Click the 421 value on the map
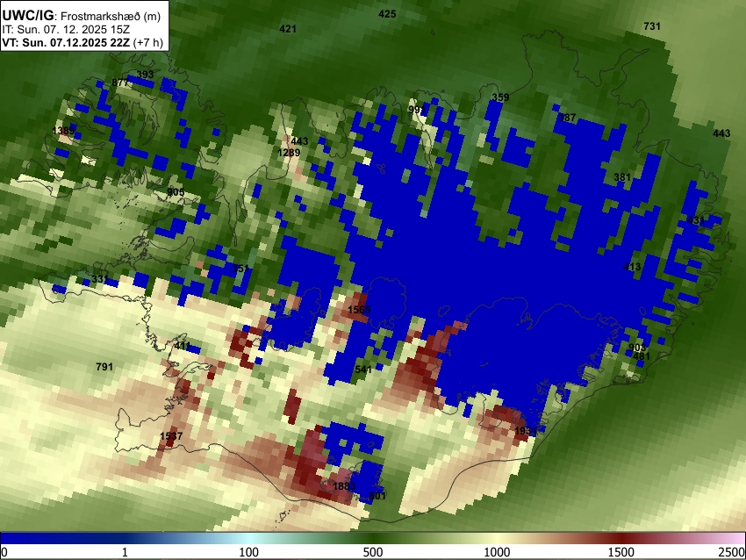This screenshot has width=746, height=560. 288,29
